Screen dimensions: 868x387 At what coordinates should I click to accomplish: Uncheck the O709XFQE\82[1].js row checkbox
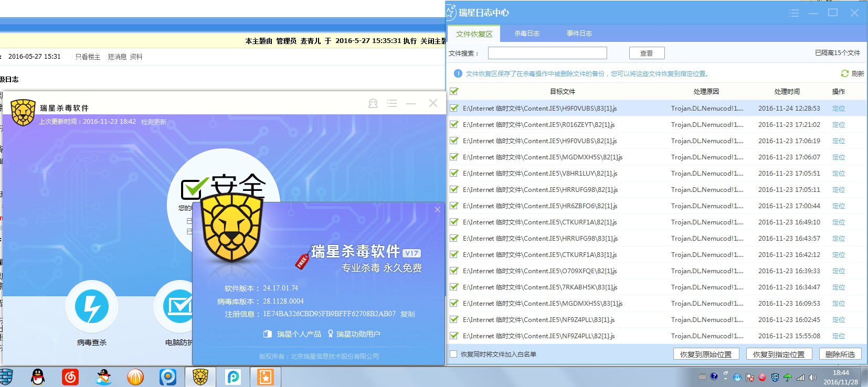(454, 271)
